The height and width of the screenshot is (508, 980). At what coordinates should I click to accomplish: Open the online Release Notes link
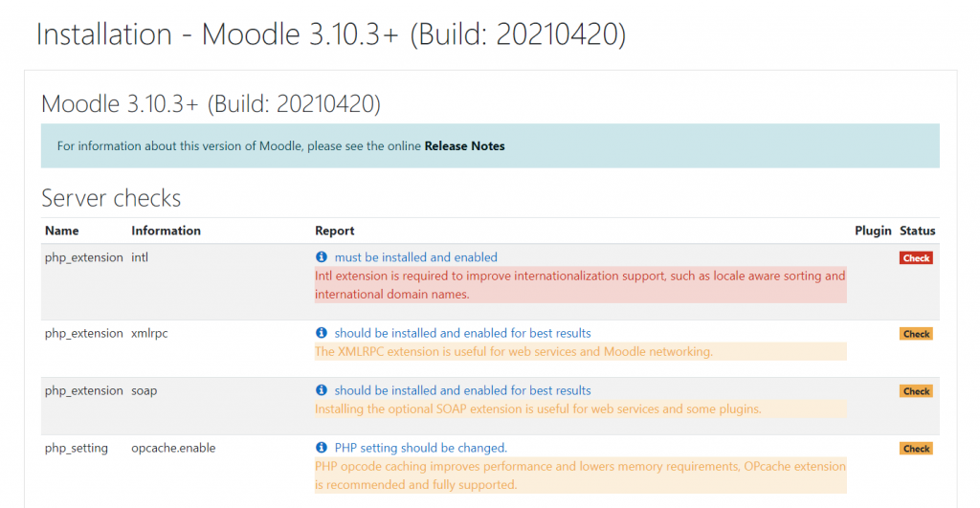(464, 146)
